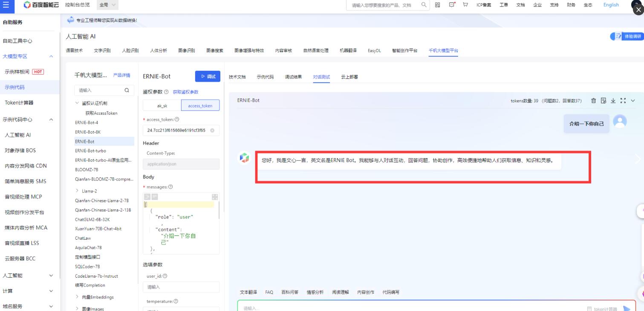Click help icon next to 鉴权参数
644x311 pixels.
[x=166, y=92]
